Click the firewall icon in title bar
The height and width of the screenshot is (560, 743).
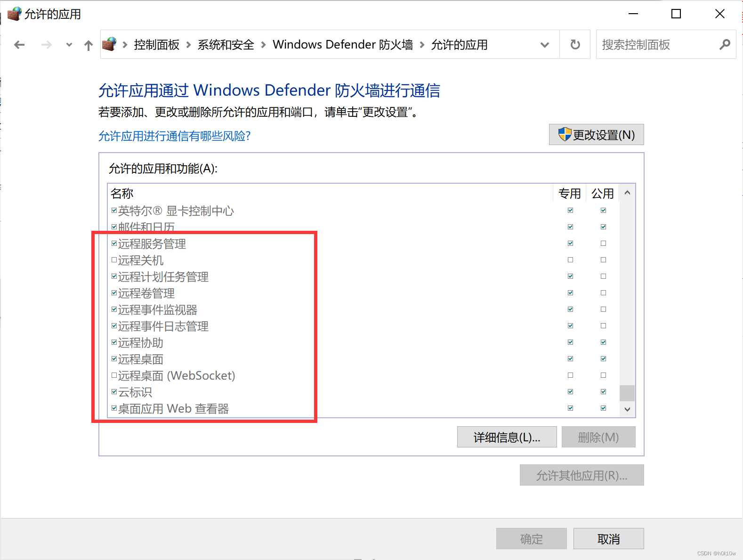[x=14, y=14]
